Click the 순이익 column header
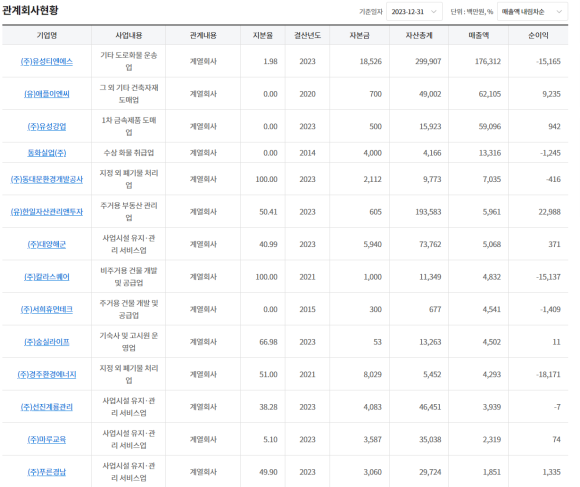The width and height of the screenshot is (580, 487). [538, 35]
